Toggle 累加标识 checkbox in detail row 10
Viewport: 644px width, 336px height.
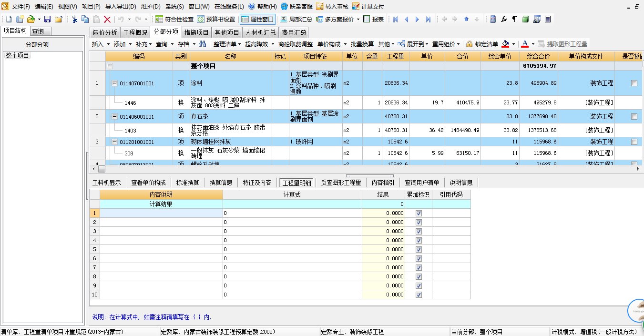pos(419,295)
